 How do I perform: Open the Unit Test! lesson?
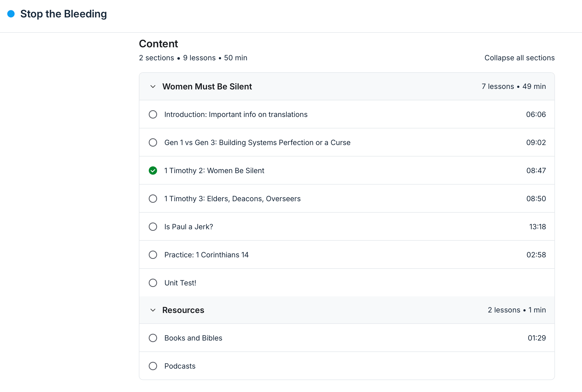pos(180,283)
